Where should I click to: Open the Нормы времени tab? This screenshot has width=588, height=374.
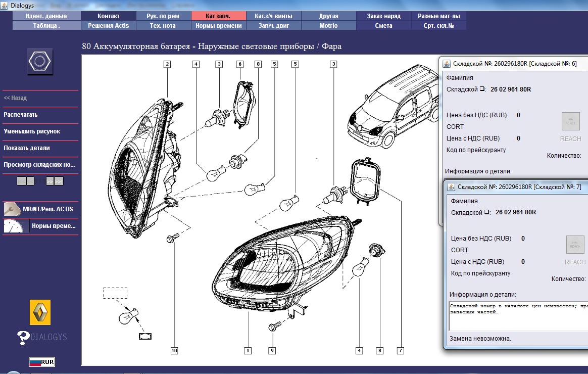coord(218,25)
